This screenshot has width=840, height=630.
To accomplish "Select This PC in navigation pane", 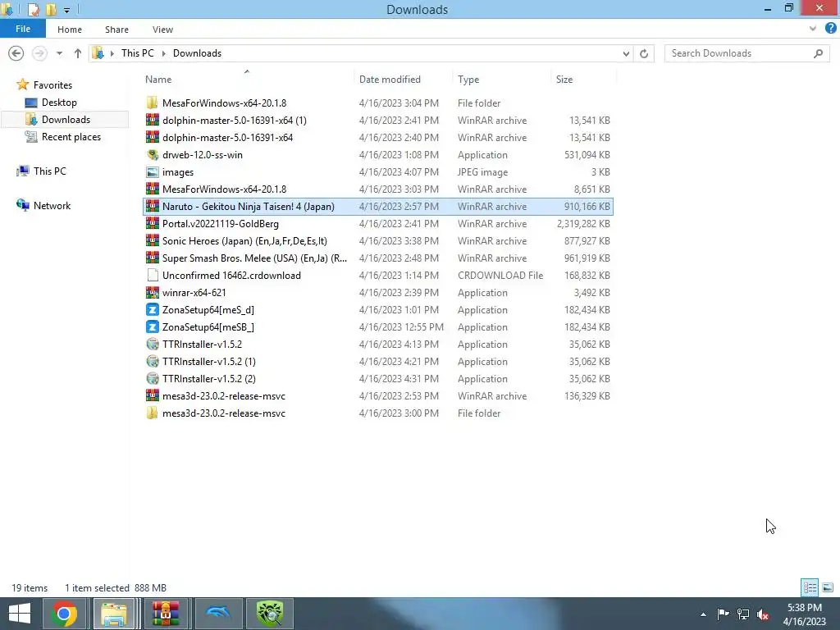I will pos(49,171).
